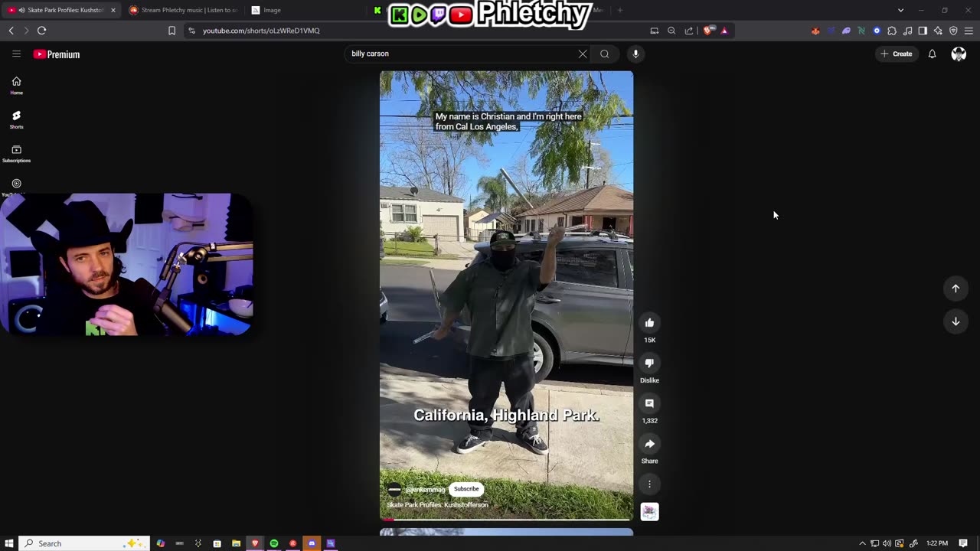Click the YouTube search magnifier button
980x551 pixels.
click(605, 54)
